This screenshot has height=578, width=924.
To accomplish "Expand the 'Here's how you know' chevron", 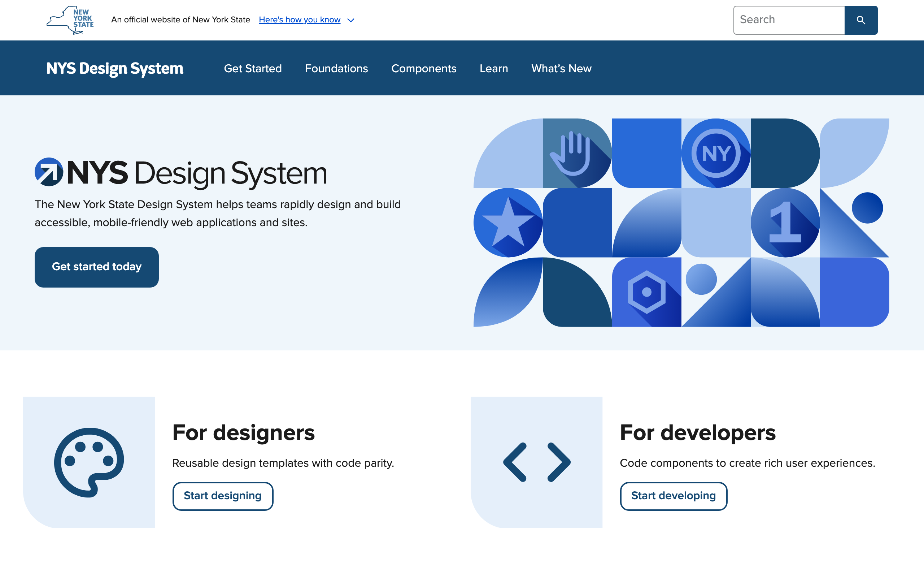I will click(x=351, y=20).
